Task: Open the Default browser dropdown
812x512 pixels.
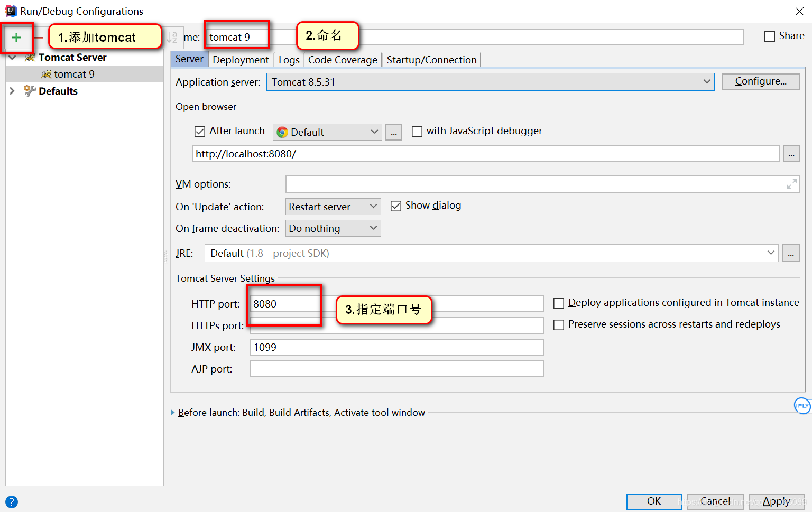Action: 327,132
